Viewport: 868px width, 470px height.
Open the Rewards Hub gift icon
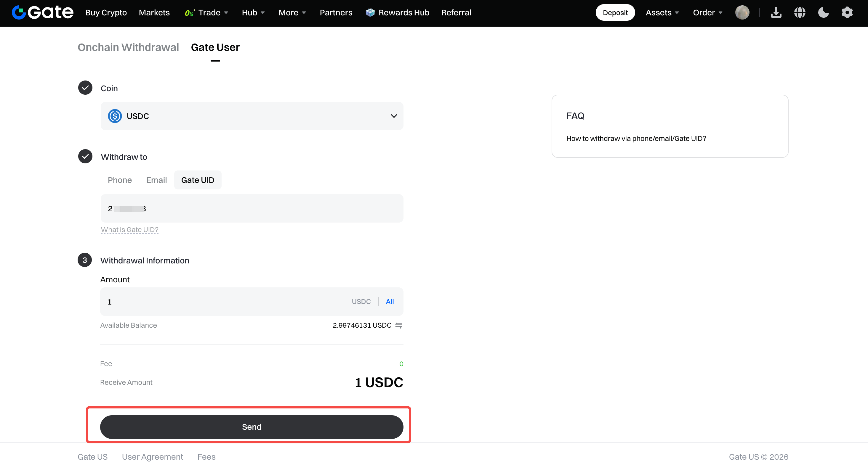point(370,12)
